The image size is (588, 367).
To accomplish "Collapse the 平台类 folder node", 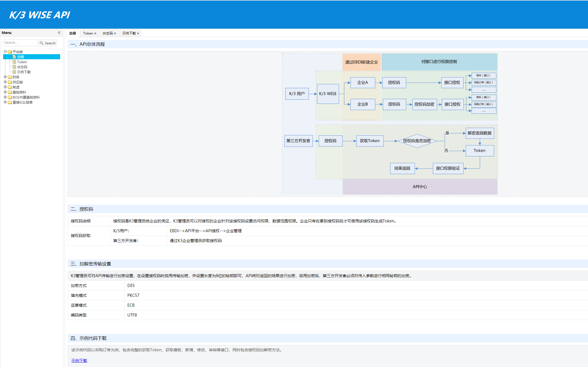I will pyautogui.click(x=5, y=51).
